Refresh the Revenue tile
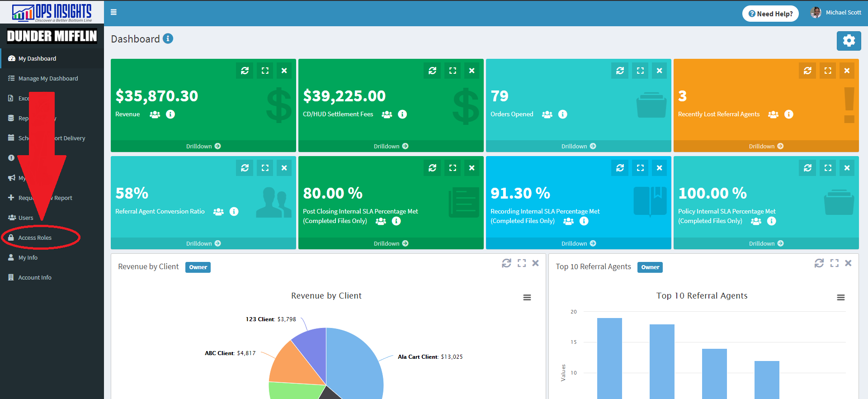Image resolution: width=868 pixels, height=399 pixels. tap(245, 71)
